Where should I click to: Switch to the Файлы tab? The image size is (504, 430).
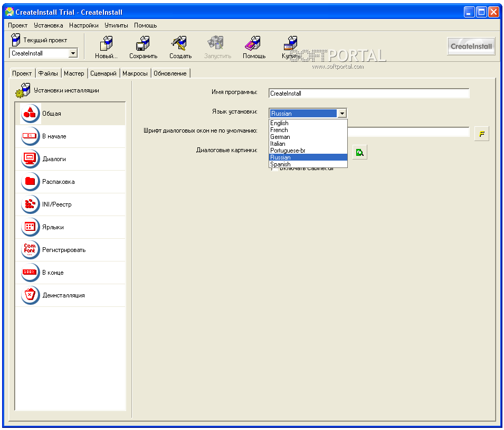(x=48, y=73)
